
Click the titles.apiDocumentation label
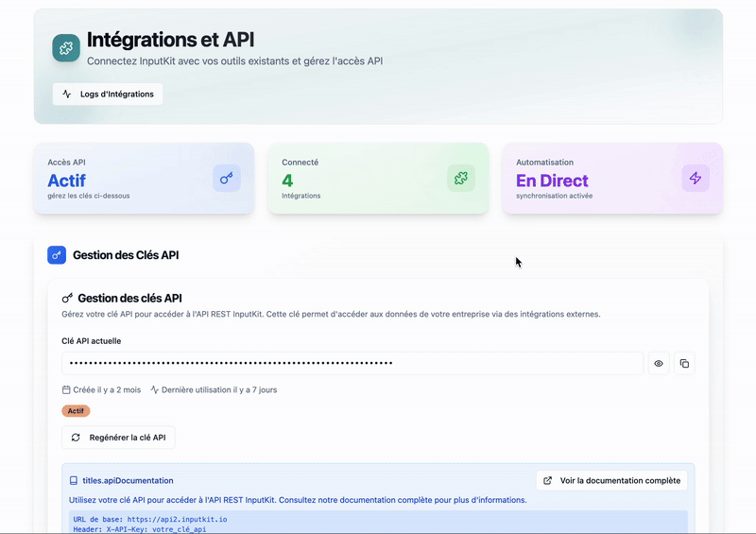click(x=128, y=480)
